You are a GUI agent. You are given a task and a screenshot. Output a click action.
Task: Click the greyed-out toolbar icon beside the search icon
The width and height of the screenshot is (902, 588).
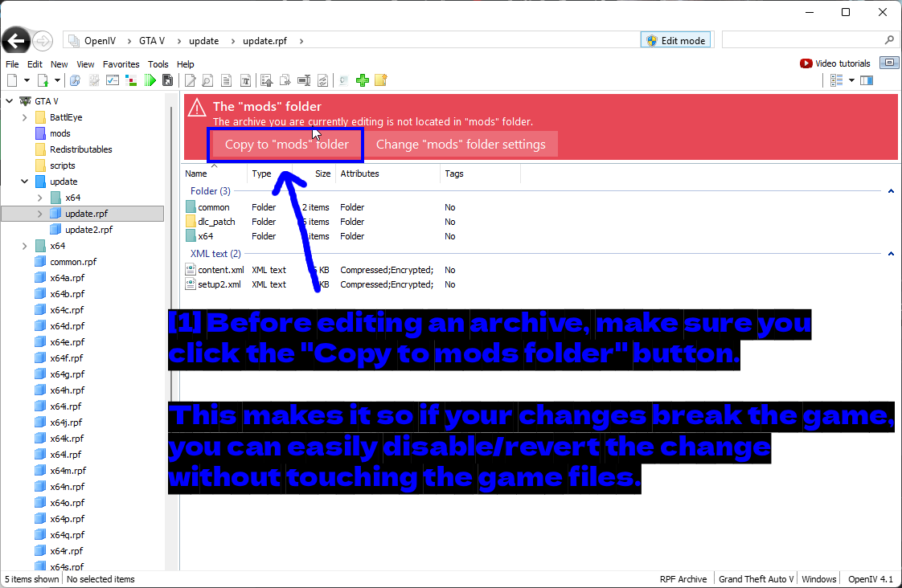(94, 80)
